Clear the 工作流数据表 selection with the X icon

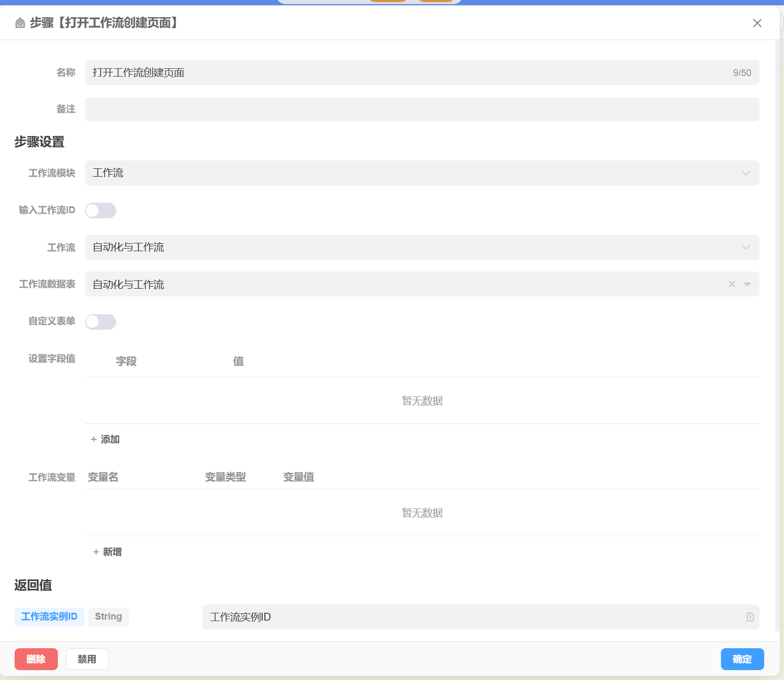click(732, 284)
